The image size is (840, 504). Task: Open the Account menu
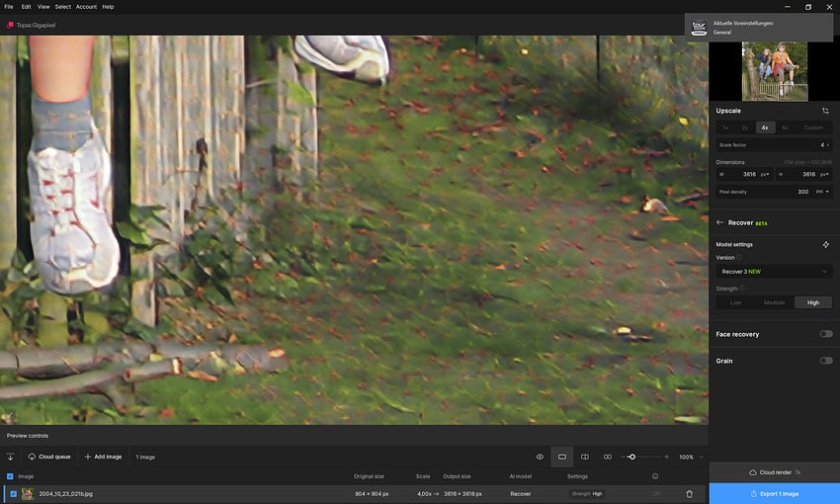(86, 7)
